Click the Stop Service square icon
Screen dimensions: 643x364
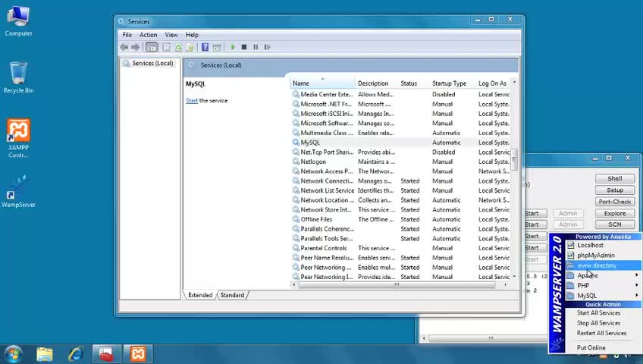point(244,47)
